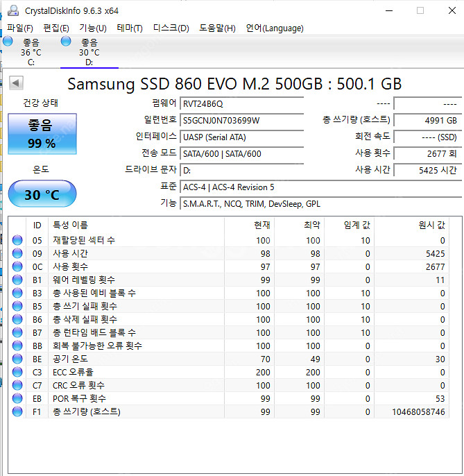
Task: Click the standard field ACS-4 Revision 5
Action: coord(321,187)
